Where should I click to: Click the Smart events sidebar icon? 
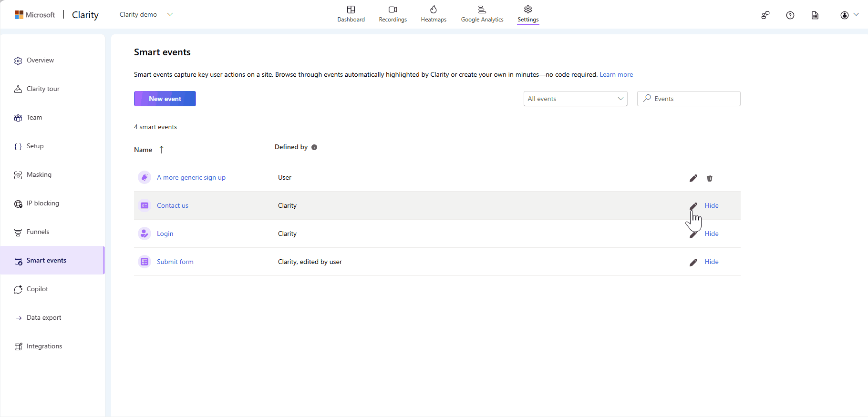(18, 261)
